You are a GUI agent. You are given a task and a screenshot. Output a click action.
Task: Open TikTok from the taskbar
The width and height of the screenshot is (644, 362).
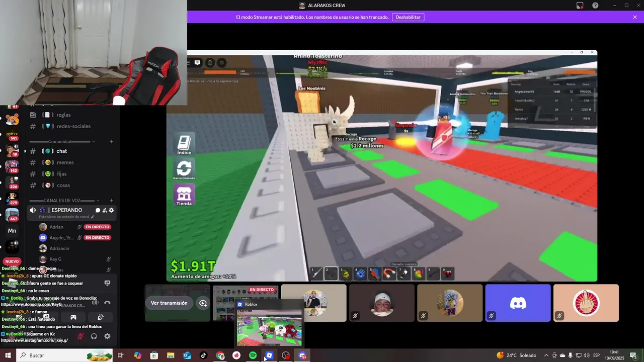(203, 355)
